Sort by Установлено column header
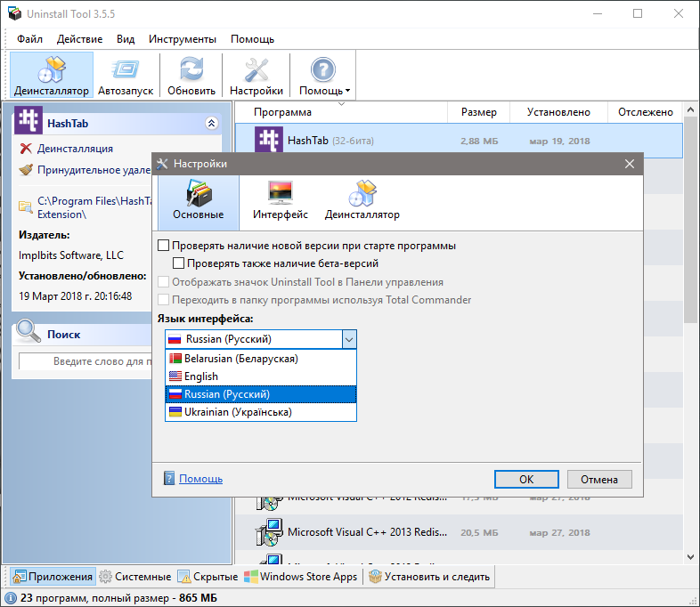Viewport: 700px width, 607px height. click(x=558, y=112)
